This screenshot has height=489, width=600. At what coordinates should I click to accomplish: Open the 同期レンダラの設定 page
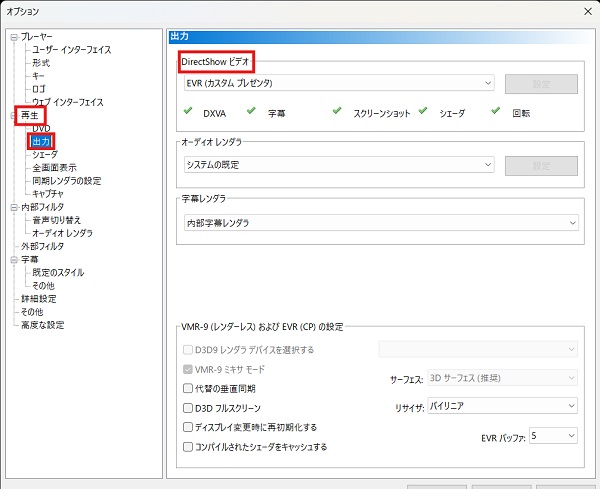pyautogui.click(x=66, y=181)
